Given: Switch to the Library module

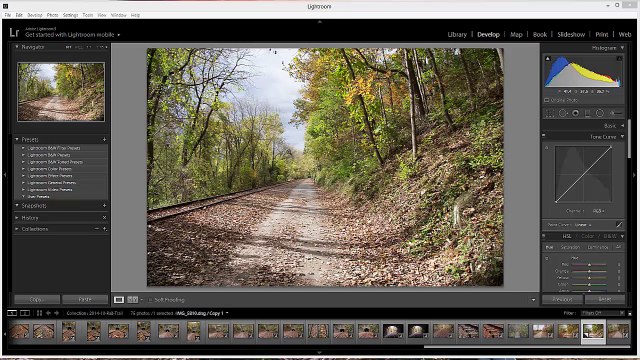Looking at the screenshot, I should coord(457,35).
